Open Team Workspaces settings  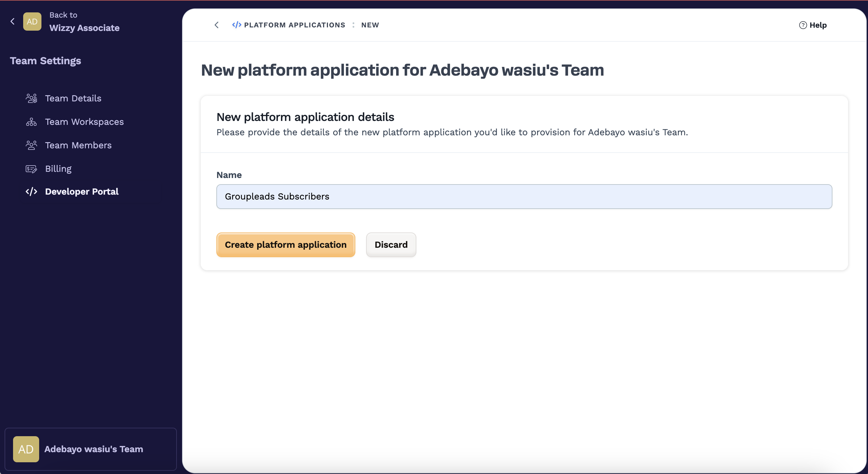pos(84,122)
